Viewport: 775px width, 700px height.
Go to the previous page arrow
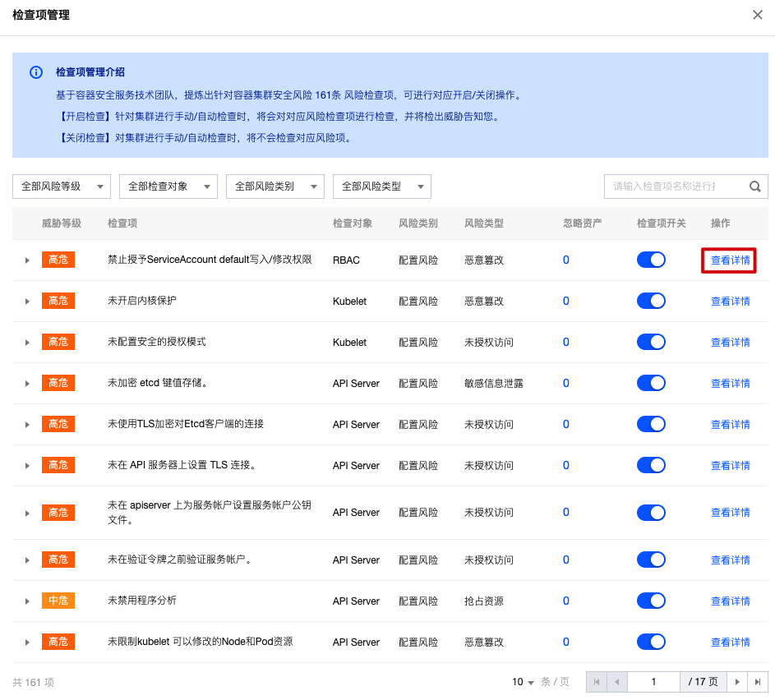pos(616,682)
